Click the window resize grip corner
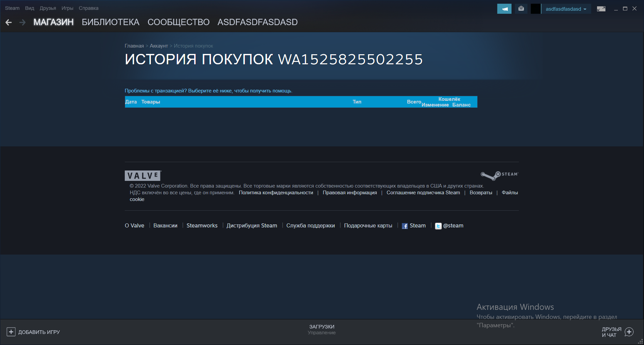 point(640,341)
